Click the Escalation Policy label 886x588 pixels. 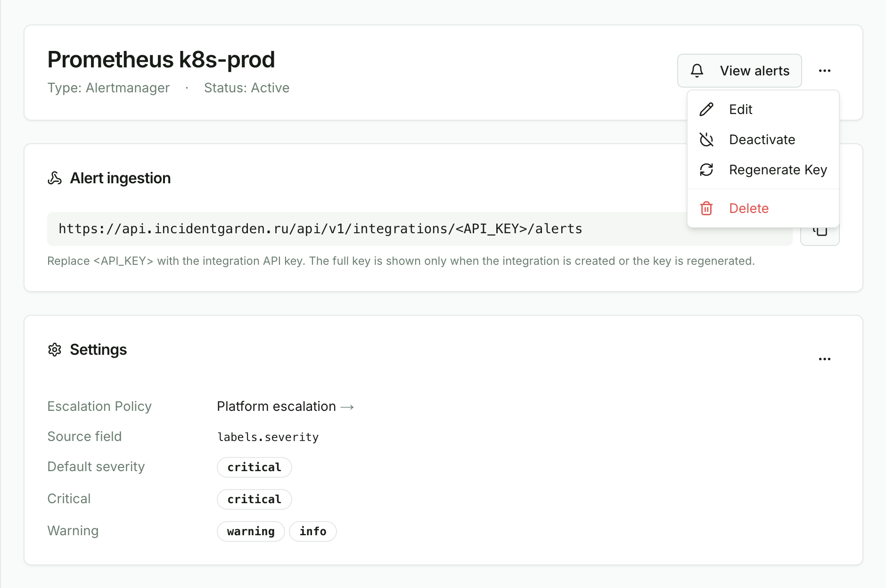99,406
